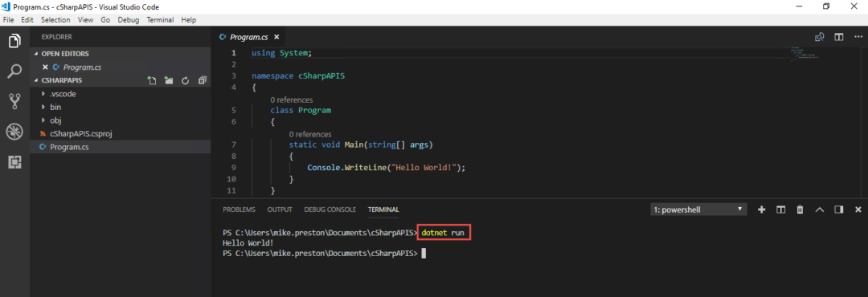Open the Terminal menu in menu bar
Screen dimensions: 868x297
pos(160,19)
